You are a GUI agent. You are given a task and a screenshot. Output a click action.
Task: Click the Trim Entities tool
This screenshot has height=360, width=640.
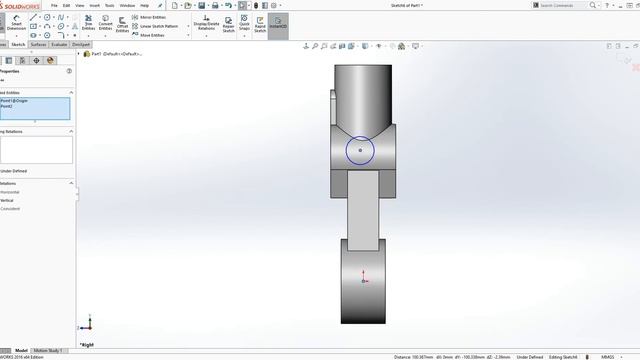[x=88, y=23]
